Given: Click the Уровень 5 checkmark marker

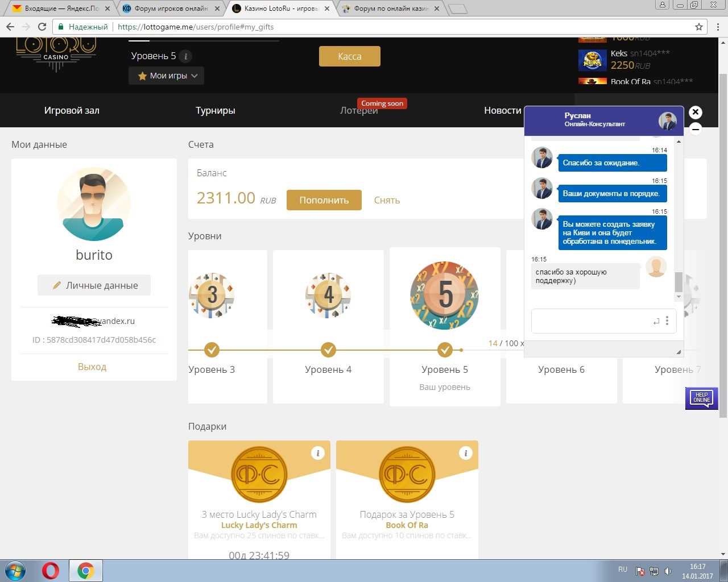Looking at the screenshot, I should [x=445, y=350].
